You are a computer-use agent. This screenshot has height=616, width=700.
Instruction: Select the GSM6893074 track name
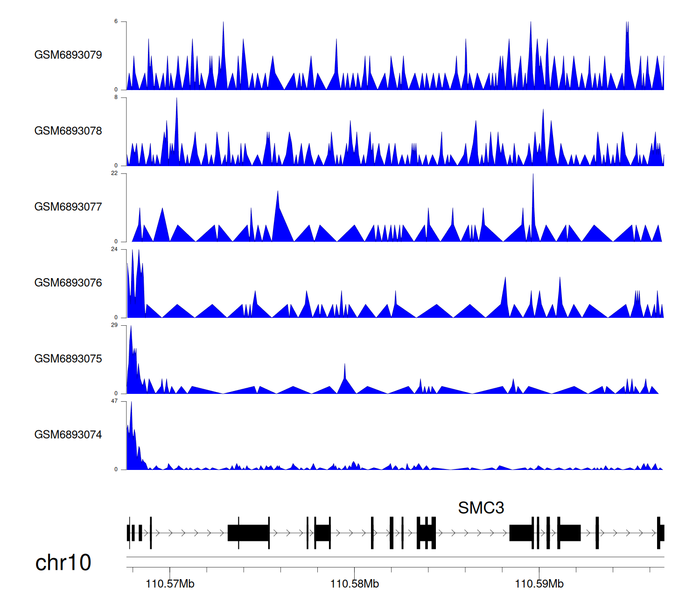click(x=68, y=435)
